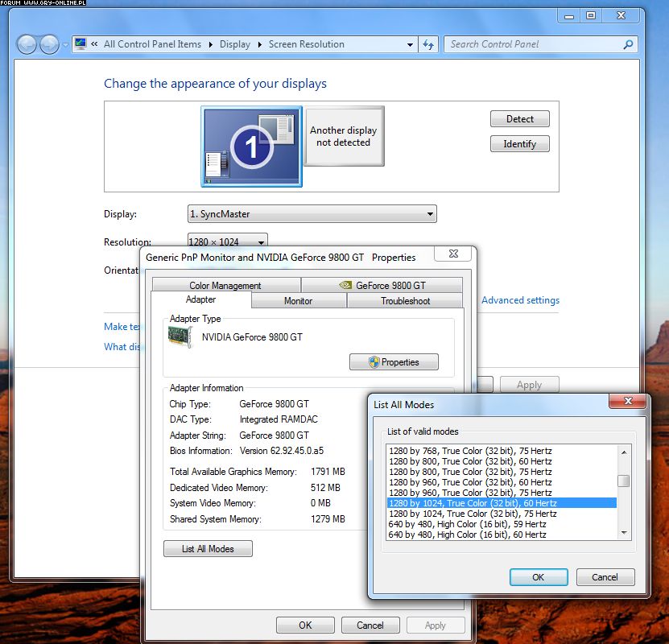Click the breadcrumb overflow chevrons
This screenshot has height=644, width=669.
[94, 44]
